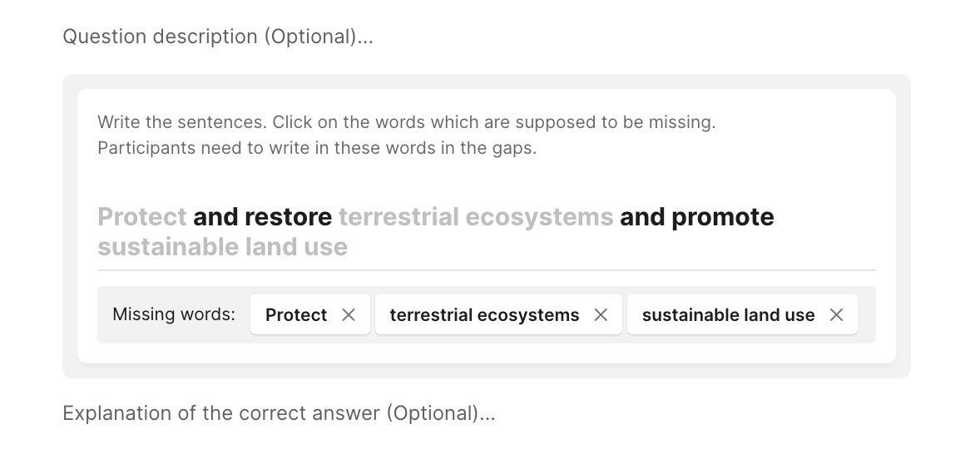Screen dimensions: 980x464
Task: Toggle the grayed word ecosystems in the sentence
Action: (x=539, y=217)
